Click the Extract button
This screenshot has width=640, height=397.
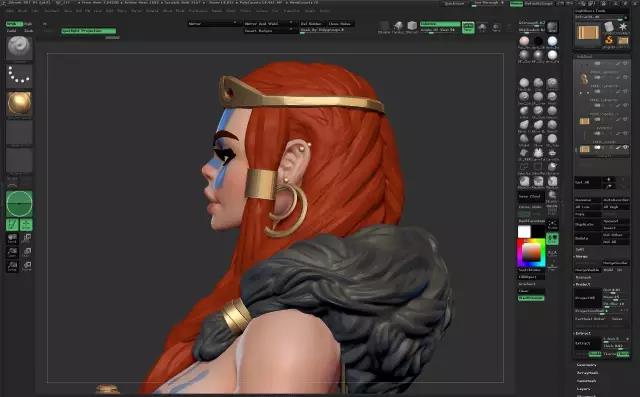587,343
